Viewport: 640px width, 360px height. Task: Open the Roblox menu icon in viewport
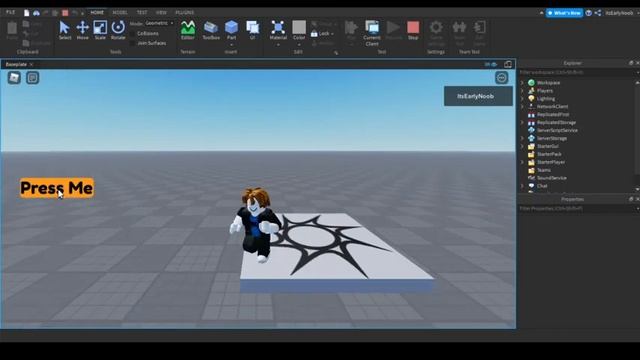pos(14,78)
